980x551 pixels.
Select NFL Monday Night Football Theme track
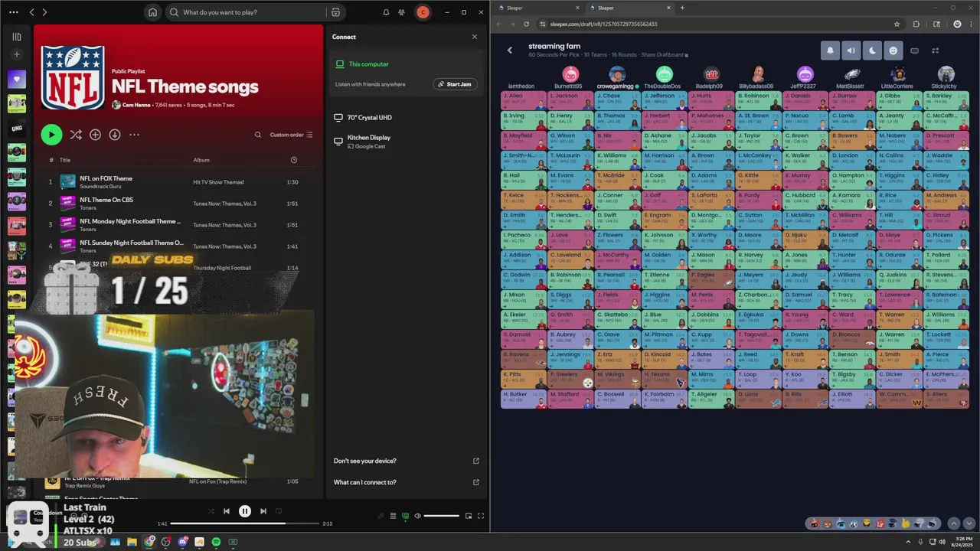pos(178,225)
